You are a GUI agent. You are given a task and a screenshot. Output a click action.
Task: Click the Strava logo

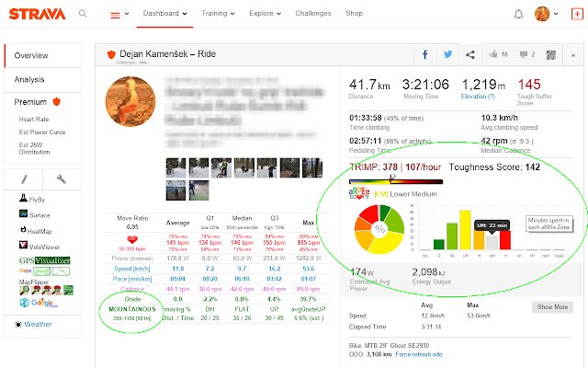coord(37,14)
